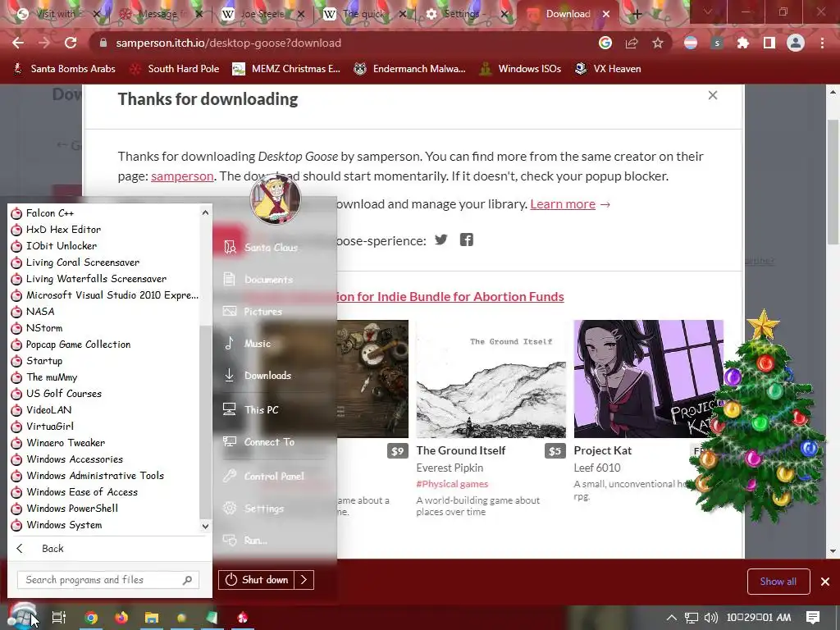
Task: Open Chrome three-dot menu
Action: tap(822, 43)
